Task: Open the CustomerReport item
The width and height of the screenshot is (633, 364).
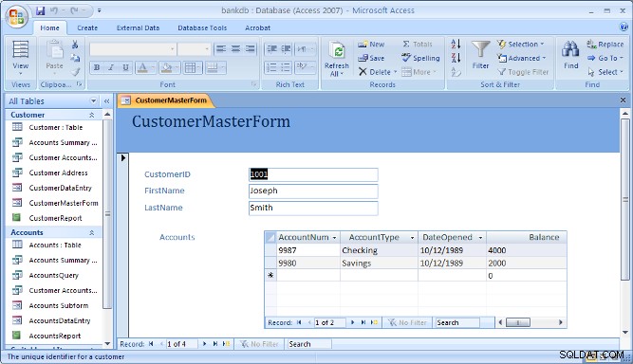Action: pos(55,218)
